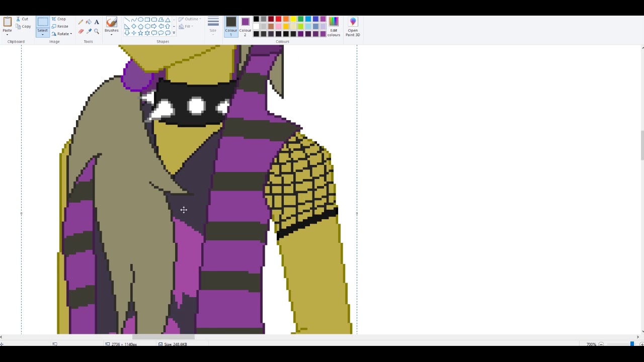Choose the Rectangle shape
The image size is (644, 362).
point(147,19)
